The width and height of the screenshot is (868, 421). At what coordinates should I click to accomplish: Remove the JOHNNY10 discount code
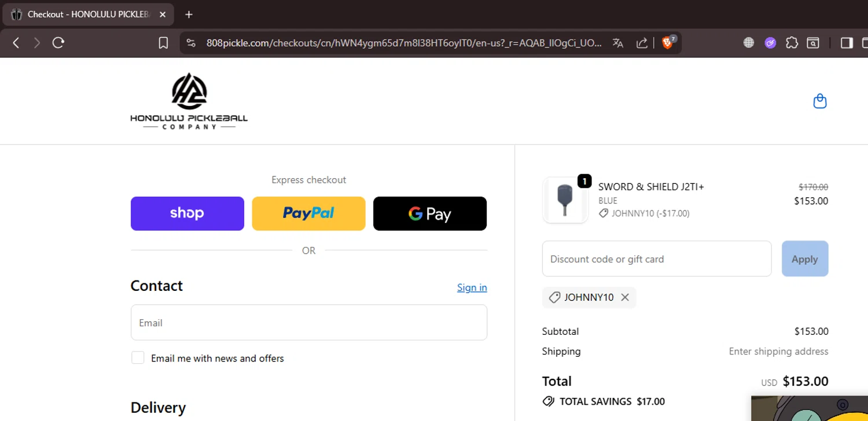click(625, 297)
